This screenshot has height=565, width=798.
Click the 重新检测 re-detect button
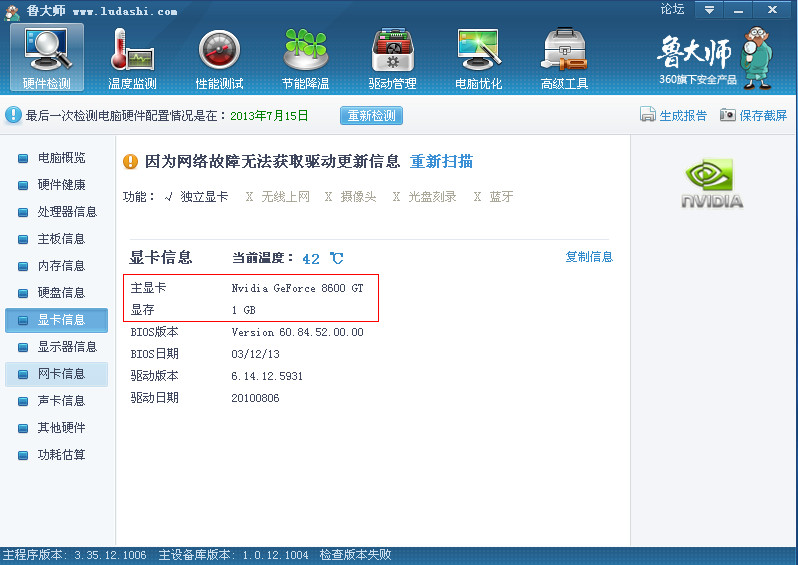pyautogui.click(x=372, y=116)
